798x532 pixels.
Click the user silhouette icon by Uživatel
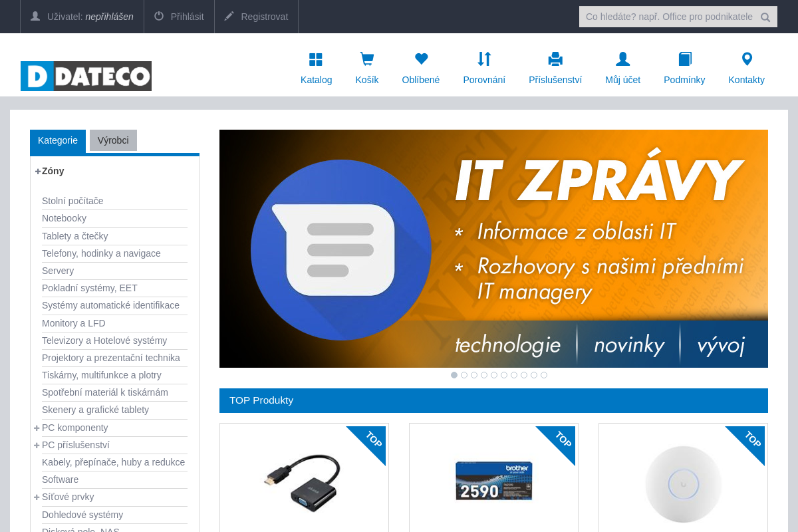(35, 16)
